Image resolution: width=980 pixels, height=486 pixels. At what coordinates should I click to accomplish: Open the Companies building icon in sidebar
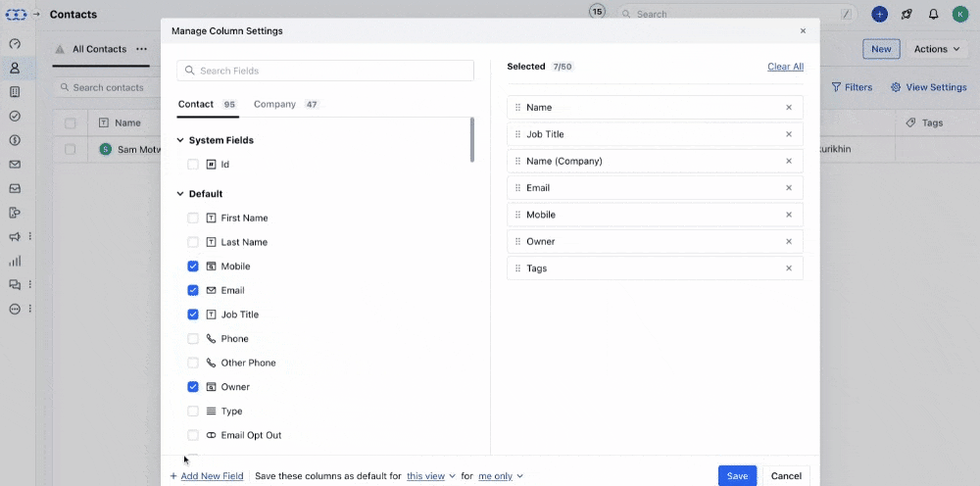pos(15,92)
